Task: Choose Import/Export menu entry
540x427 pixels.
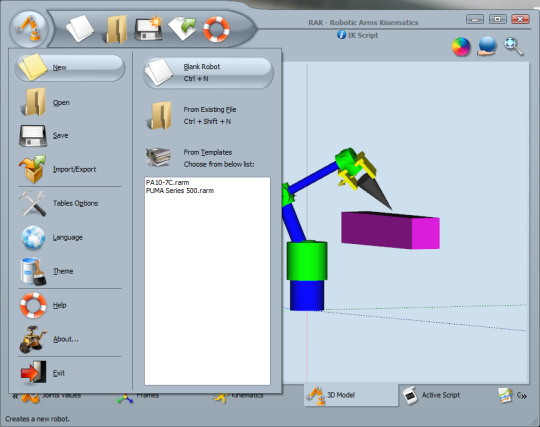Action: pos(70,169)
